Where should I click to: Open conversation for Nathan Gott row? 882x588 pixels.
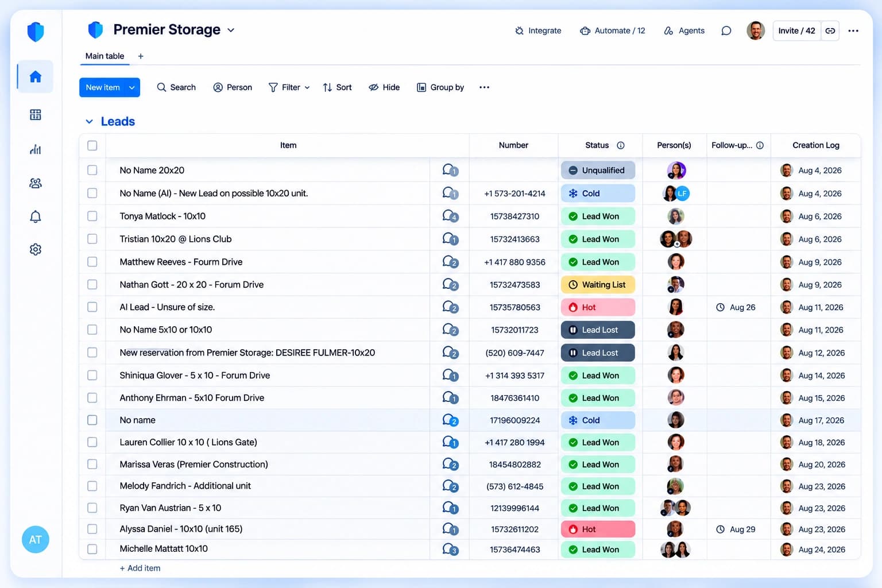pos(450,284)
